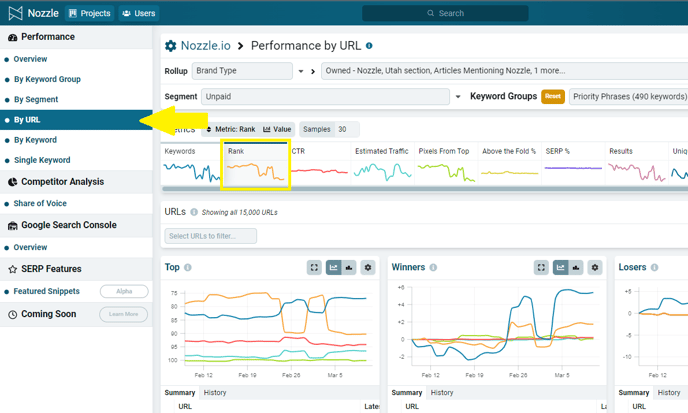Image resolution: width=688 pixels, height=413 pixels.
Task: Click the Select URLs to filter field
Action: 211,236
